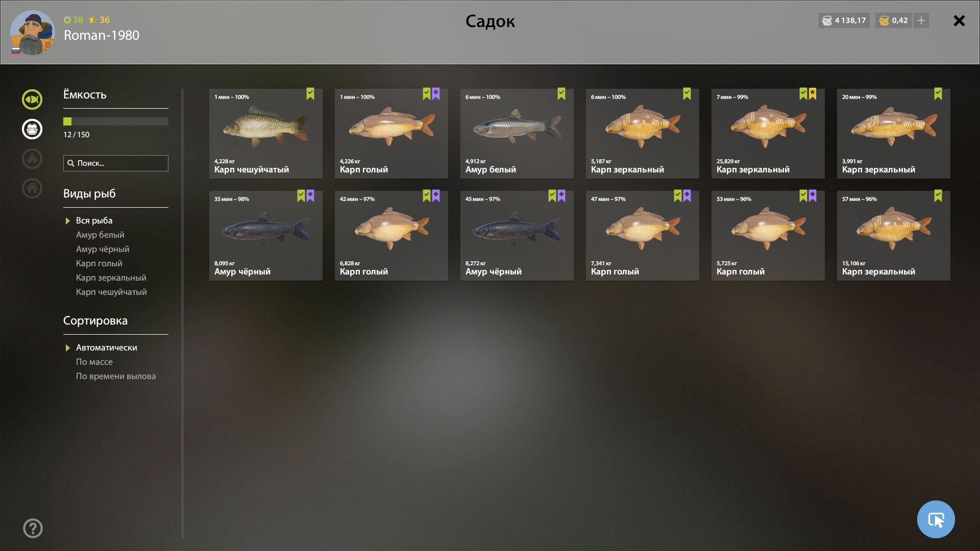
Task: Toggle star bookmark on 25,829 кг Карп зеркальный
Action: [x=813, y=94]
